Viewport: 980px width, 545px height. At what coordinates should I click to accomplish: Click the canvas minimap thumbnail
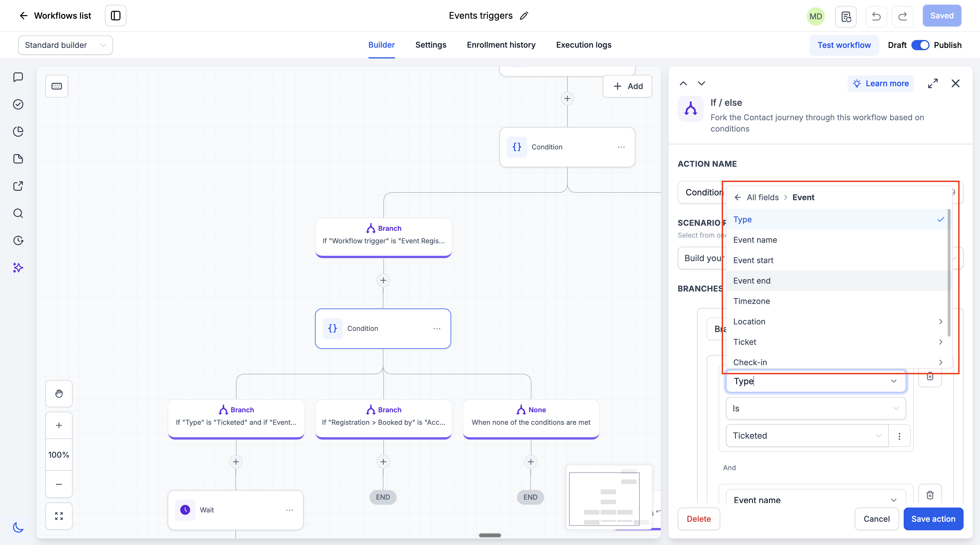[x=609, y=497]
